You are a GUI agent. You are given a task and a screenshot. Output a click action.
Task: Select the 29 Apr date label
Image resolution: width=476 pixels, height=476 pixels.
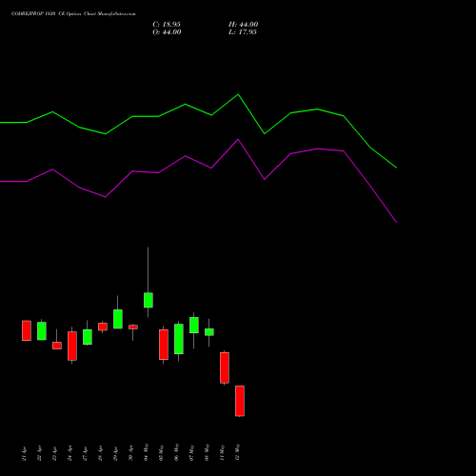(x=116, y=453)
